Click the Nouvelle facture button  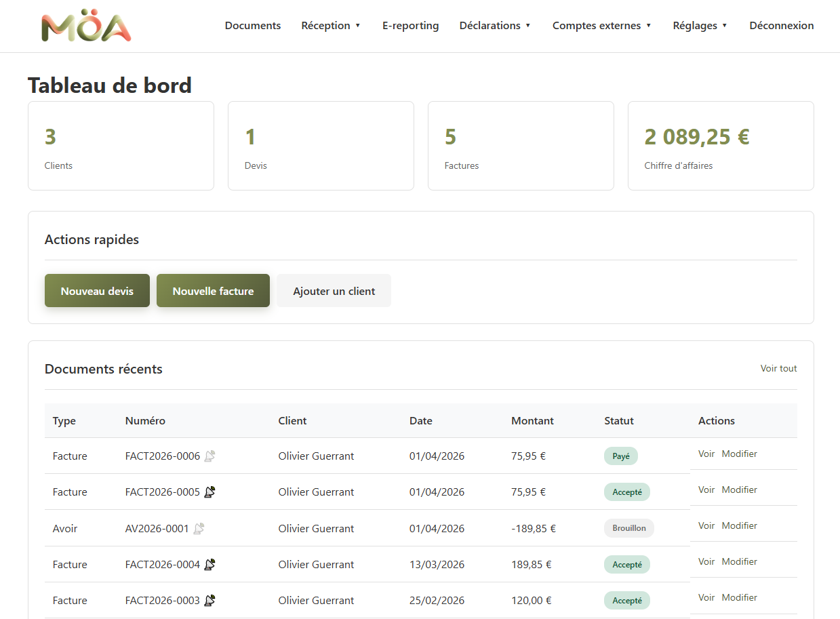(x=213, y=291)
